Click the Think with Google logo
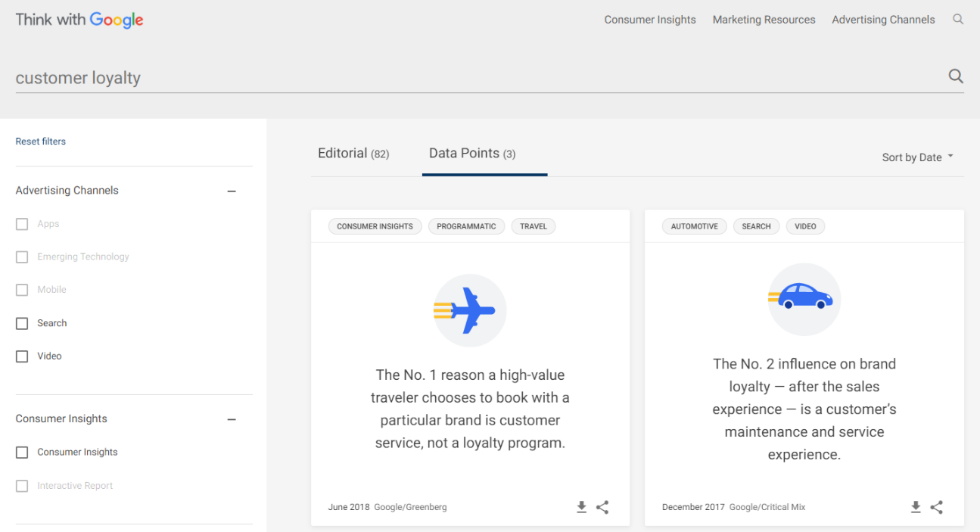 point(79,20)
